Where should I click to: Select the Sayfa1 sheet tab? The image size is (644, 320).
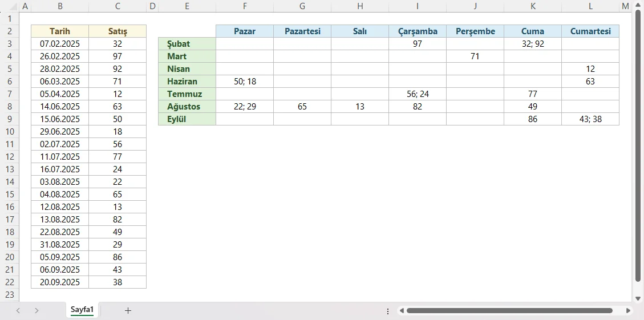coord(82,310)
